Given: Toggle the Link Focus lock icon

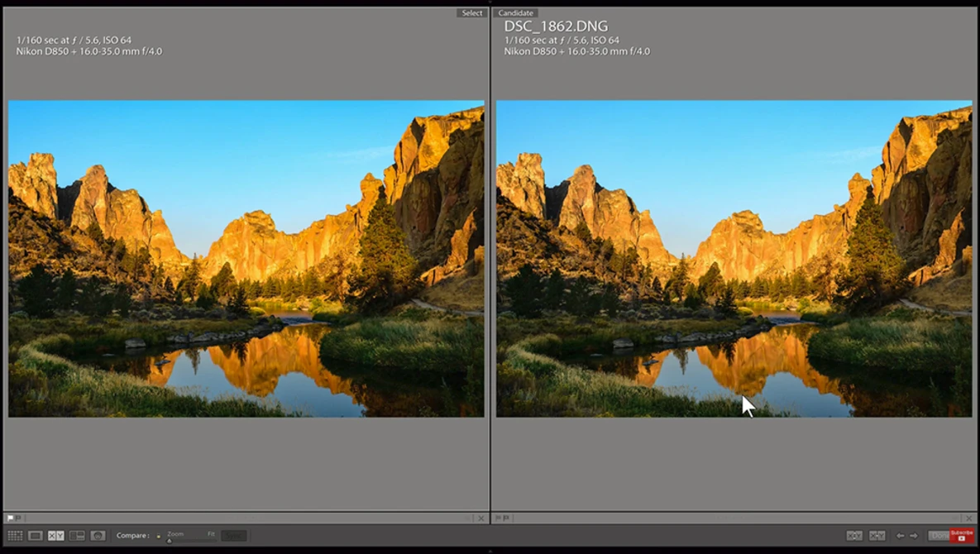Looking at the screenshot, I should click(159, 536).
